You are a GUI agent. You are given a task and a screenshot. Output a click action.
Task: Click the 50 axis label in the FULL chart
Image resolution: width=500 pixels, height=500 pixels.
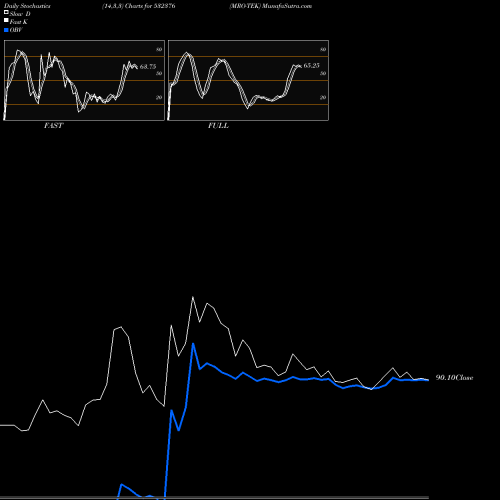coord(323,73)
